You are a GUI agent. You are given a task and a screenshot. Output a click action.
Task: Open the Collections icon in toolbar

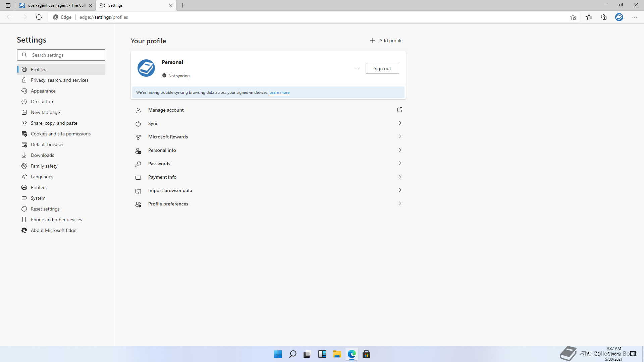(604, 17)
